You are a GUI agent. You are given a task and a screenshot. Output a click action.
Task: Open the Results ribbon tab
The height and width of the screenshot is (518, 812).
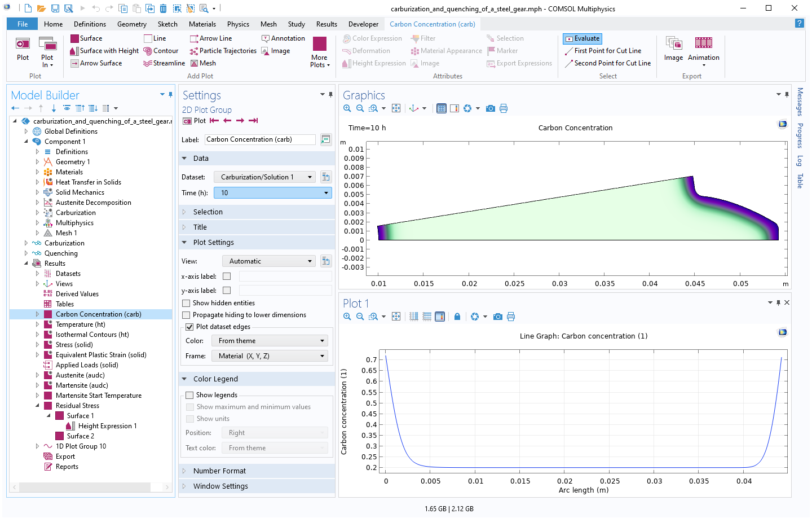[326, 24]
